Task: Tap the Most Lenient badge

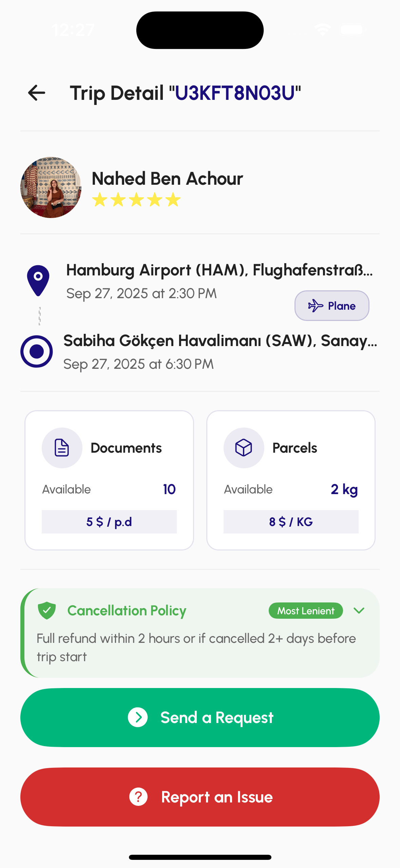Action: click(x=306, y=611)
